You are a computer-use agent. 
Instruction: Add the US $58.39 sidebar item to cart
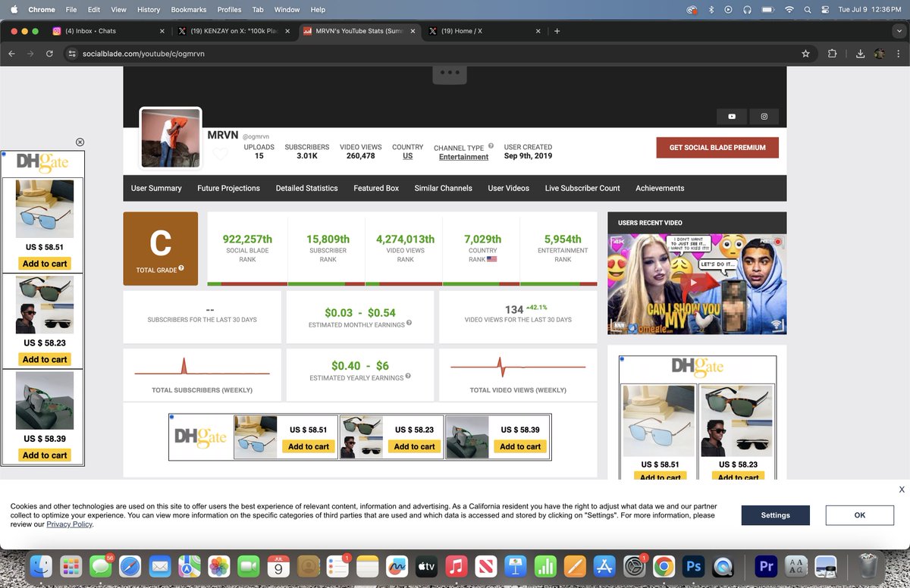(45, 455)
